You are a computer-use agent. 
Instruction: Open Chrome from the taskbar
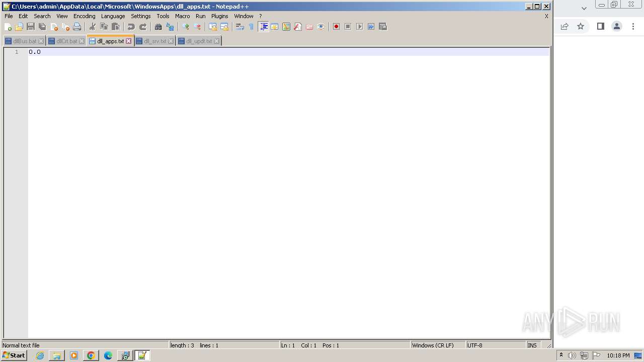[x=91, y=355]
